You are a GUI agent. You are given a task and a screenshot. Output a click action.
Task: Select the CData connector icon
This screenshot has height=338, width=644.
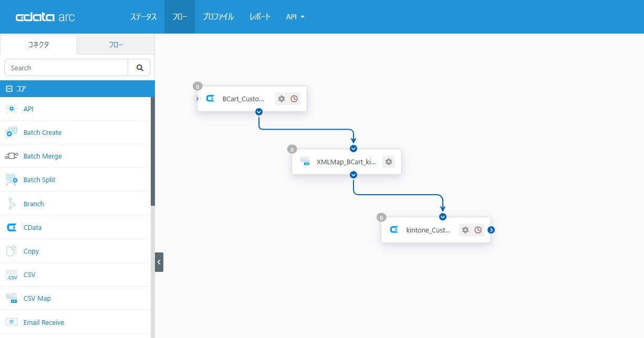click(x=12, y=227)
